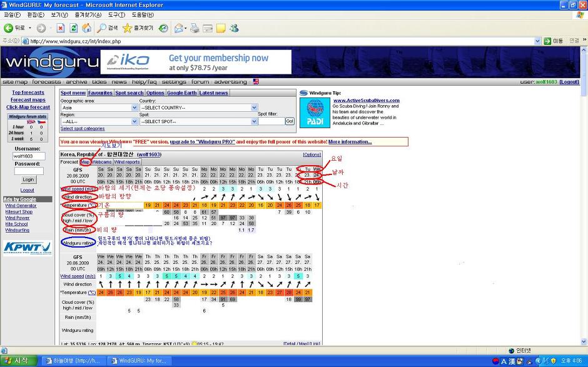Open the Forecast maps link
This screenshot has width=588, height=367.
[x=28, y=99]
